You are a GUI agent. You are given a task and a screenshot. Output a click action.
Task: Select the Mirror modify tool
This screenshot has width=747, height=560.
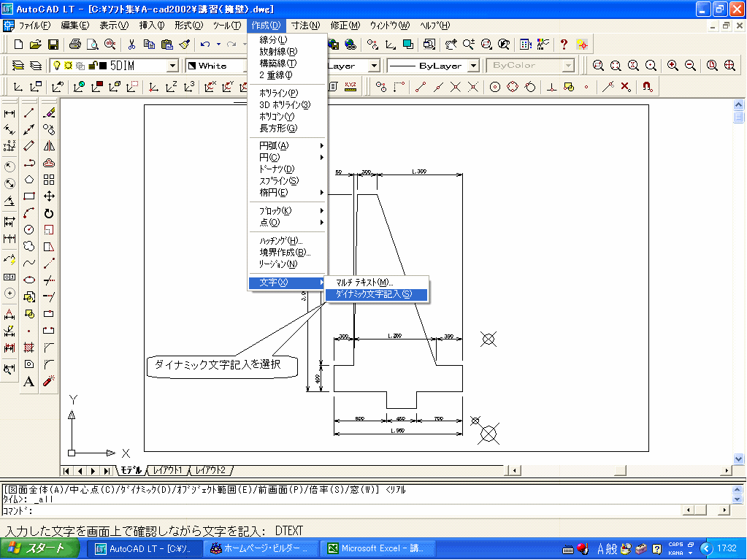(49, 146)
